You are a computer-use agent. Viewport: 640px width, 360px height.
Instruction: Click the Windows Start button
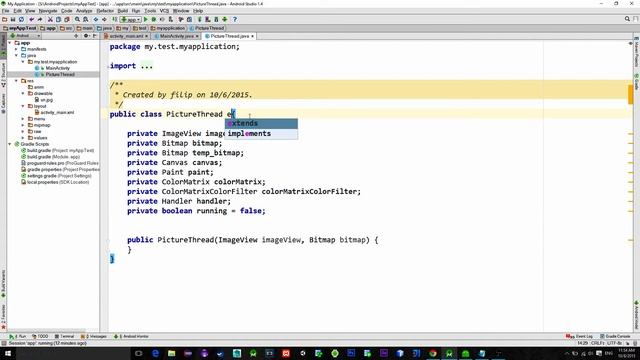click(x=7, y=353)
